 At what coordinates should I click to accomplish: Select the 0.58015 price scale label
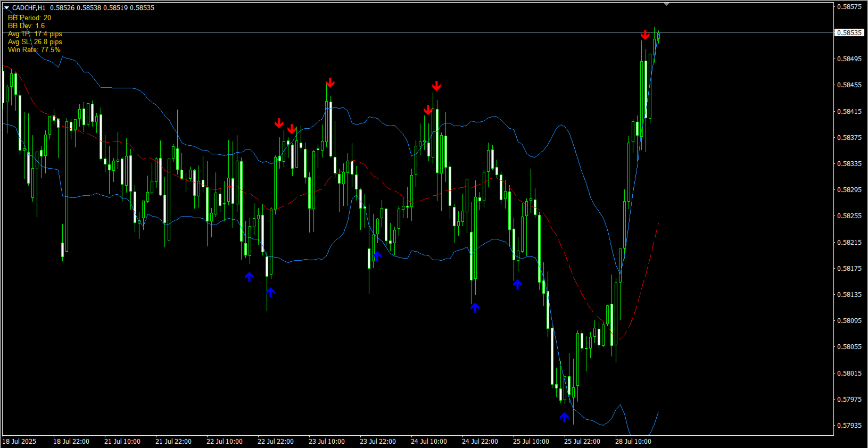click(849, 374)
